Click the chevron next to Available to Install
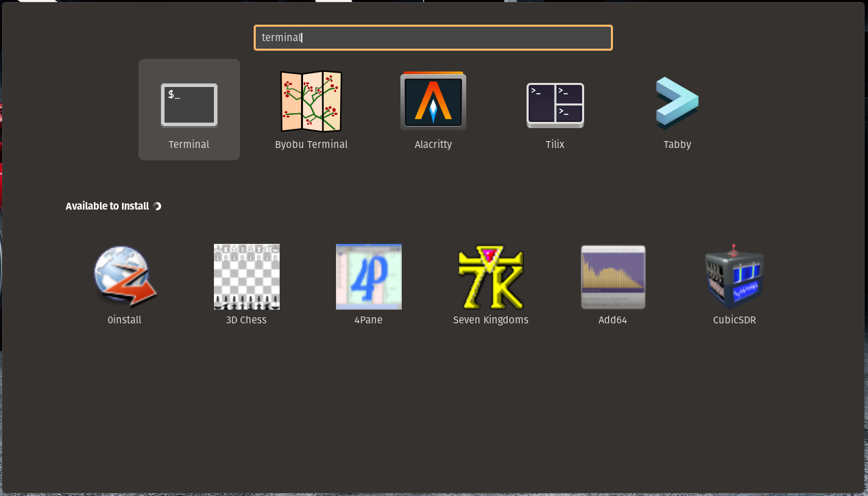Image resolution: width=868 pixels, height=496 pixels. pos(158,206)
